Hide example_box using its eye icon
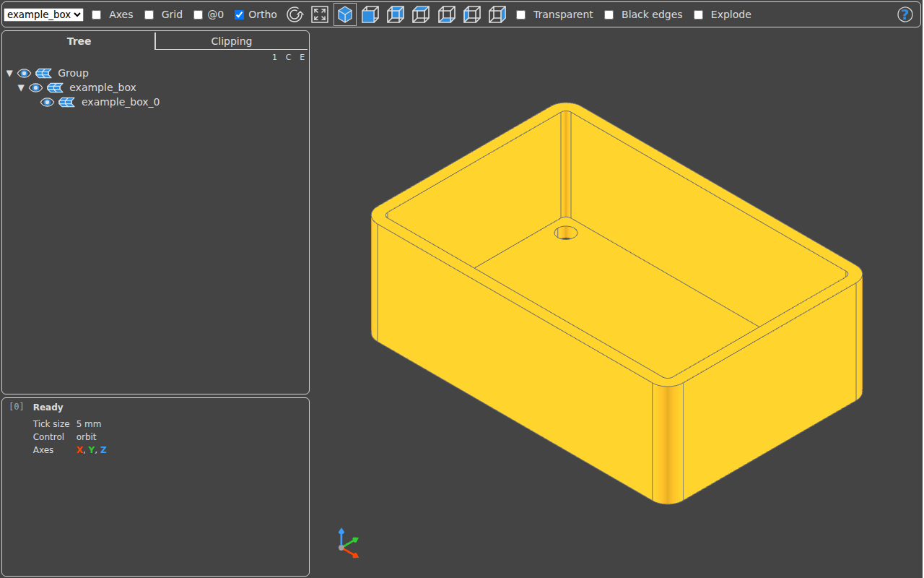The height and width of the screenshot is (578, 924). coord(36,87)
